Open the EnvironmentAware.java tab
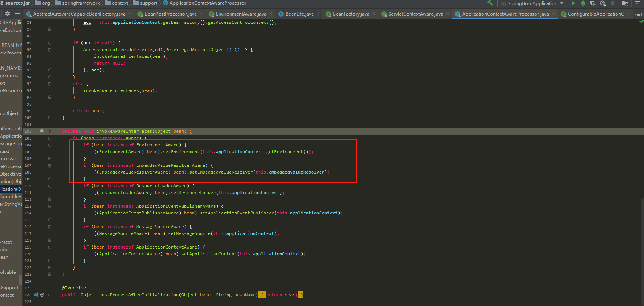The image size is (644, 306). (241, 14)
